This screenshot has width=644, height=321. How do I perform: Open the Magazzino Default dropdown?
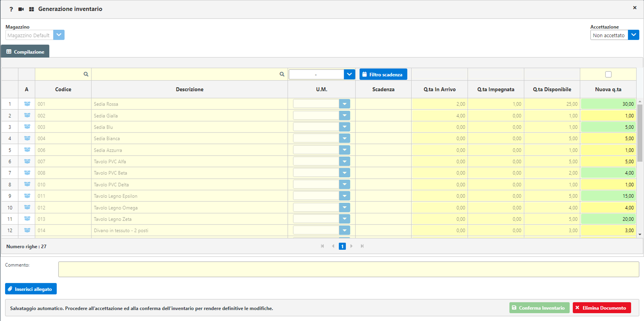pos(59,35)
